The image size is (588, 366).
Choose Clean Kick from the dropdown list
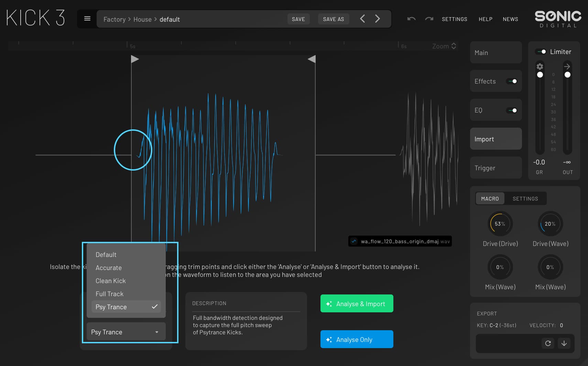point(111,281)
